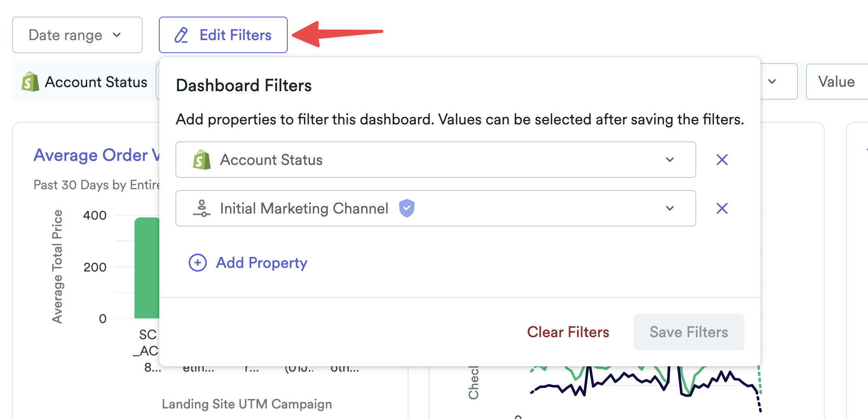Open the Initial Marketing Channel property dropdown

pos(670,208)
